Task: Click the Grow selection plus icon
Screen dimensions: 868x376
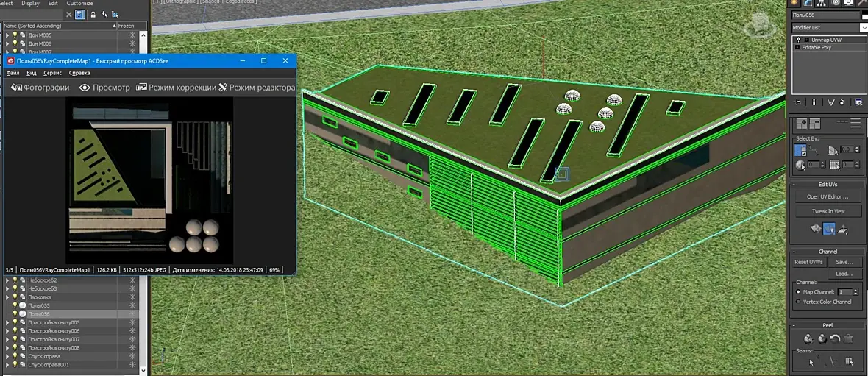Action: [x=802, y=124]
